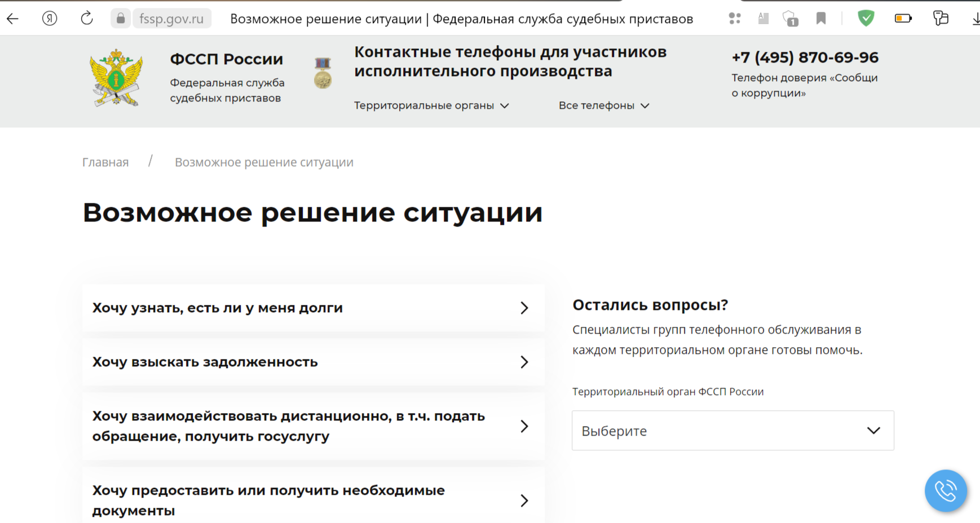Screen dimensions: 980x523
Task: Click chevron arrow next to получить госуслугу item
Action: tap(524, 426)
